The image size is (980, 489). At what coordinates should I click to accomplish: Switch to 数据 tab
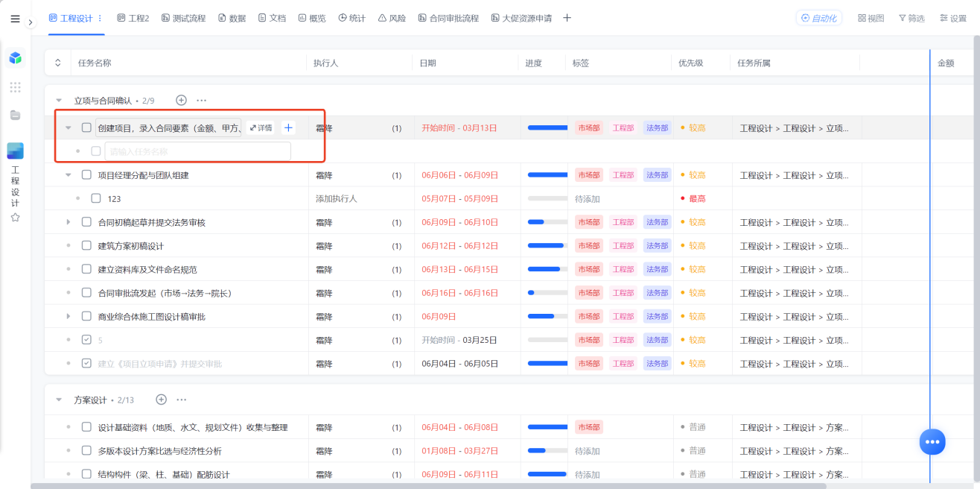pos(232,18)
